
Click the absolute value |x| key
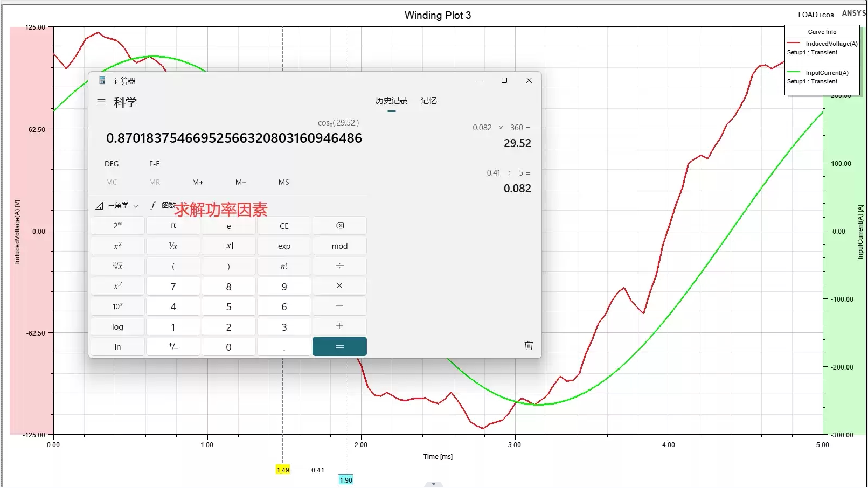pos(228,246)
